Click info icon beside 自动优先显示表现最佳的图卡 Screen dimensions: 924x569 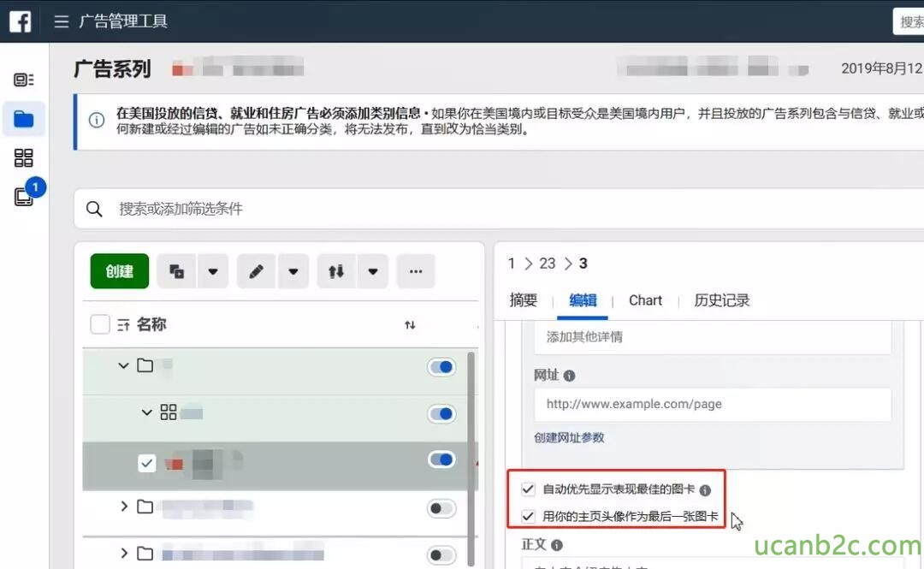(x=705, y=490)
